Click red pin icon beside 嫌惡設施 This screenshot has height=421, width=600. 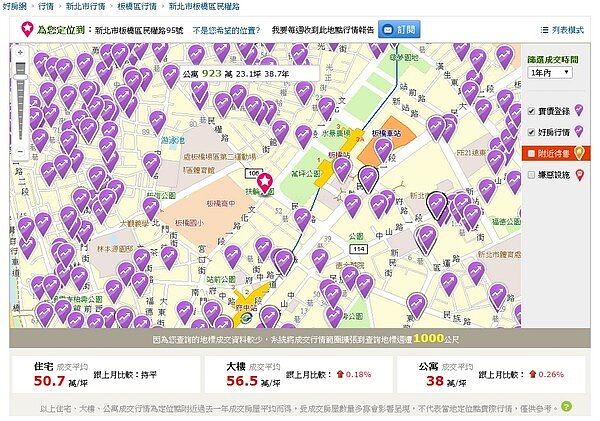tap(580, 175)
